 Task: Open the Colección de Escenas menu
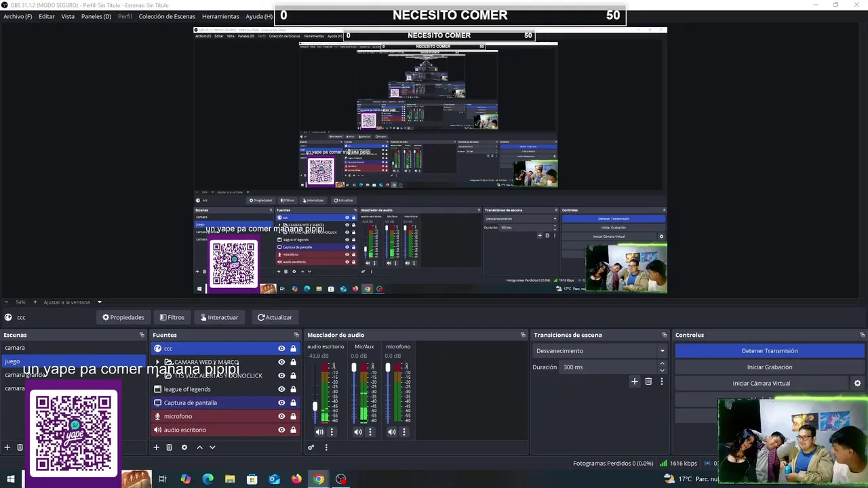(x=167, y=16)
